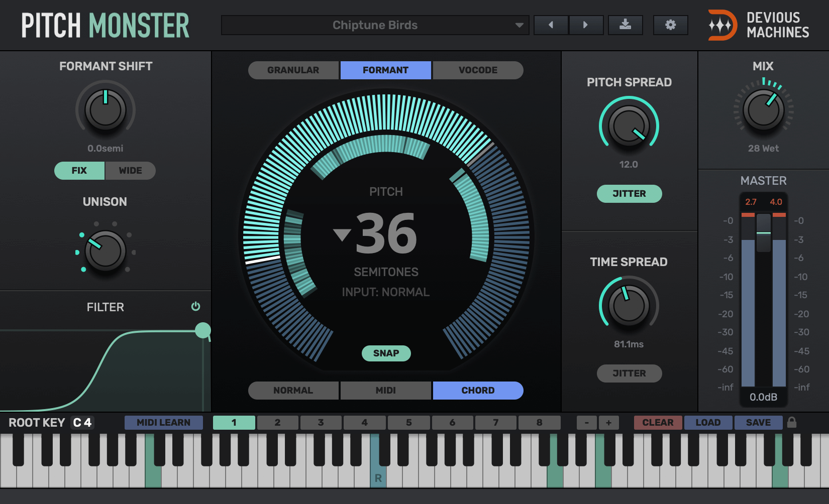Click the Devious Machines logo
Image resolution: width=829 pixels, height=504 pixels.
click(759, 25)
